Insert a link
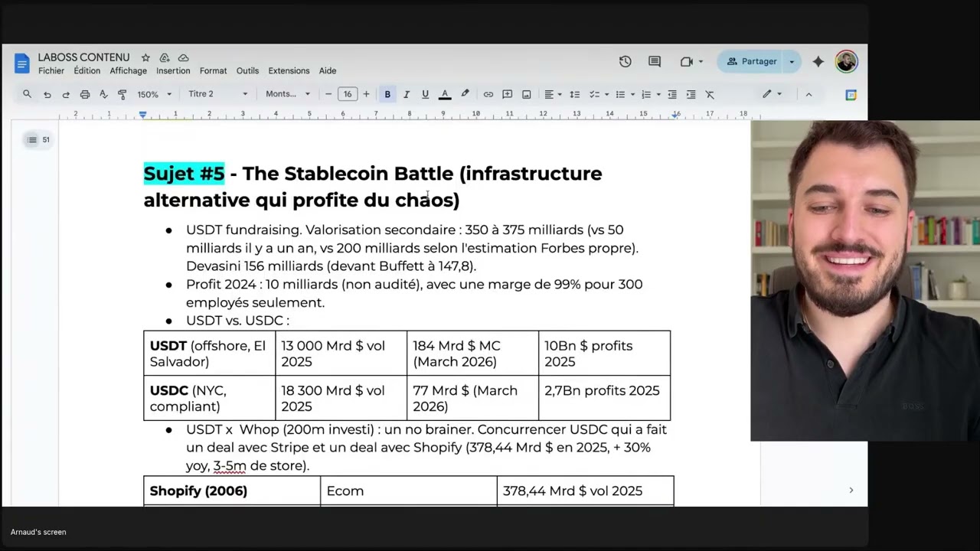This screenshot has height=551, width=980. (488, 94)
